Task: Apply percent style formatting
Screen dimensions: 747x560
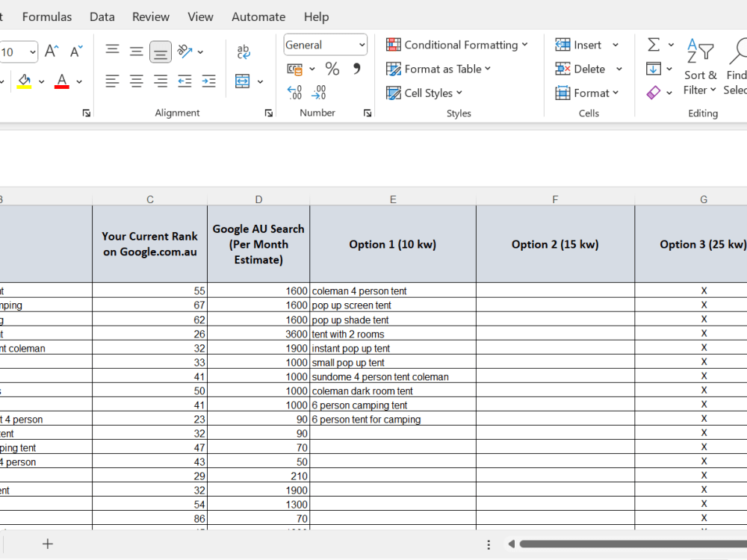Action: (332, 69)
